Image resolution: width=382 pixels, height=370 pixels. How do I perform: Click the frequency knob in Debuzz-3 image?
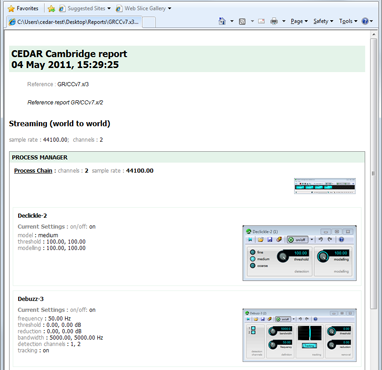click(272, 345)
